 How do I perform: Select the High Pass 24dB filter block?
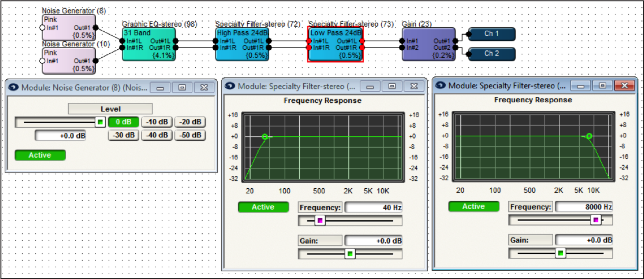click(x=242, y=44)
